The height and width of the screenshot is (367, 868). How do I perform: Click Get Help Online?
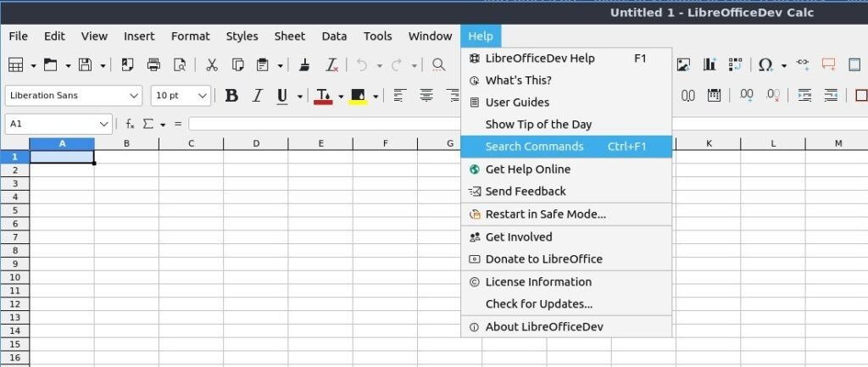(x=527, y=170)
